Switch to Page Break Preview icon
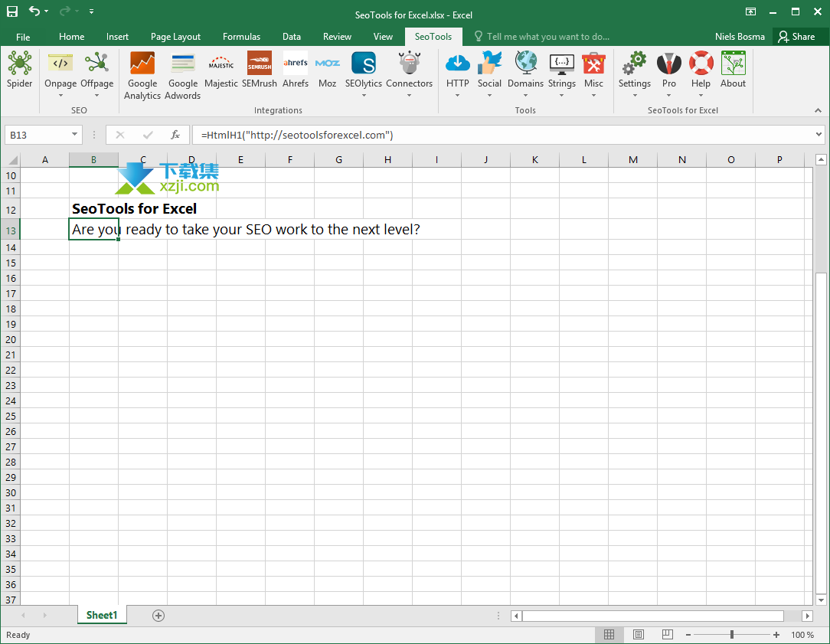 point(668,635)
